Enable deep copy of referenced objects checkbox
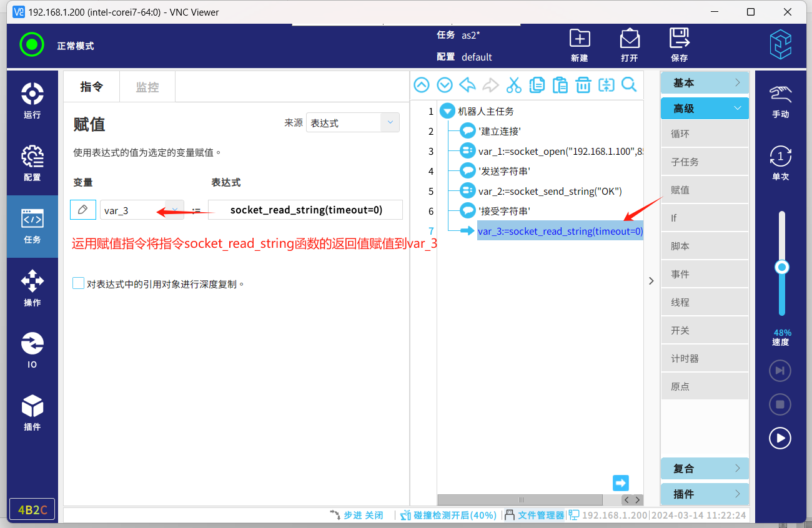Screen dimensions: 812x528 (79, 283)
